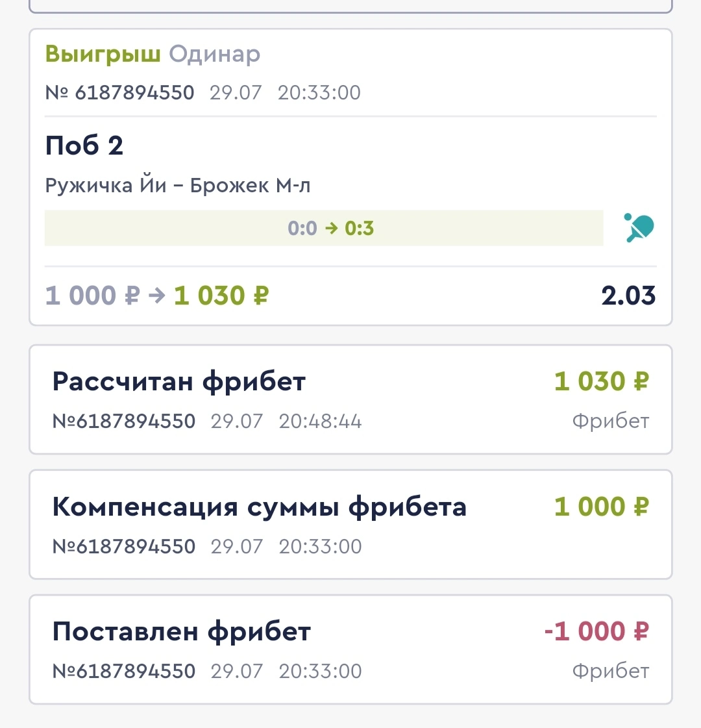The width and height of the screenshot is (701, 728).
Task: Click the green 1 030 ₽ payout amount
Action: (221, 295)
